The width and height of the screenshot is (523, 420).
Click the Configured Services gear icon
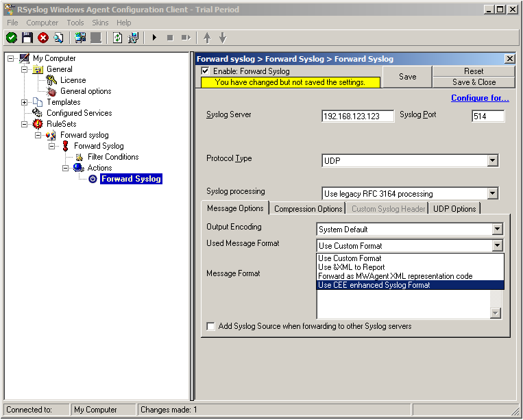[37, 112]
